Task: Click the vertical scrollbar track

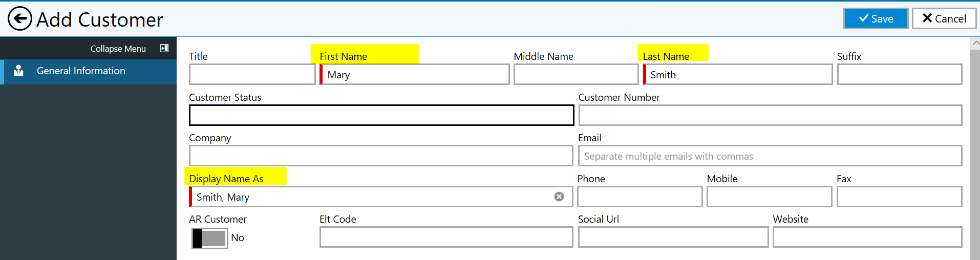Action: (x=975, y=154)
